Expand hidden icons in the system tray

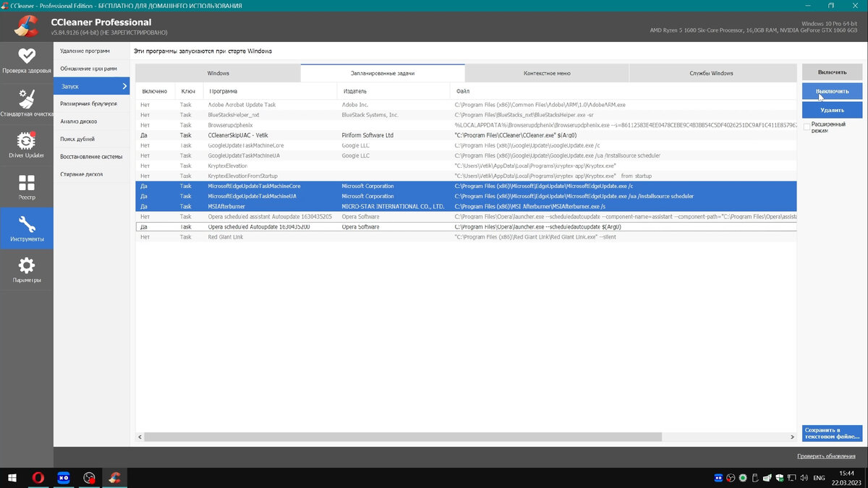[x=718, y=478]
